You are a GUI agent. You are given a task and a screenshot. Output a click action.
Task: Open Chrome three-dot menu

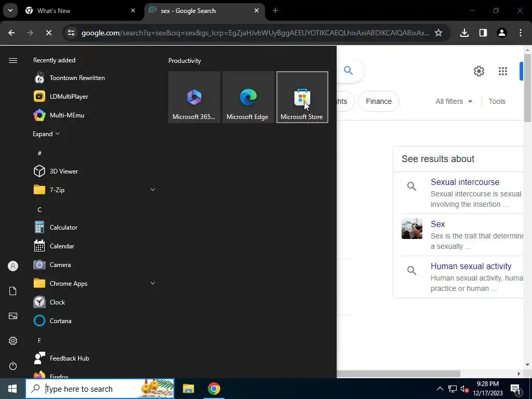521,33
